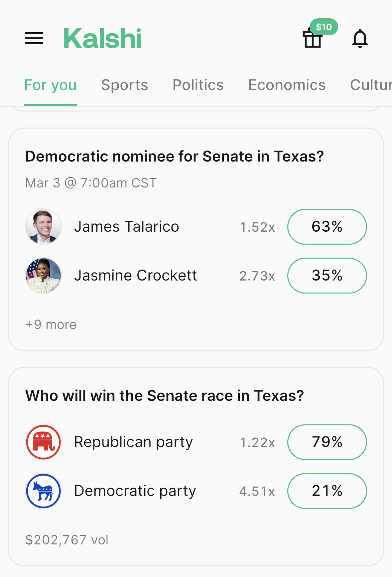Open the Economics tab
Image resolution: width=392 pixels, height=577 pixels.
tap(287, 85)
